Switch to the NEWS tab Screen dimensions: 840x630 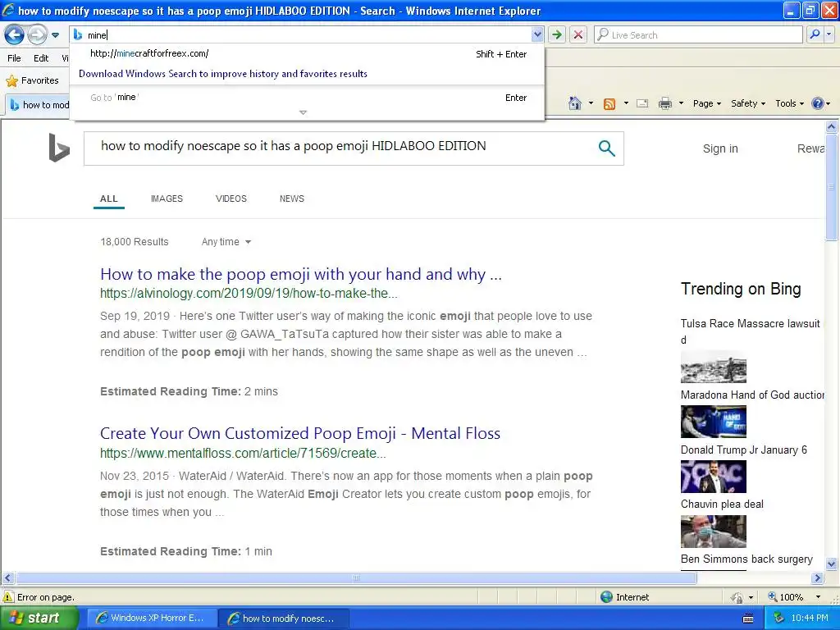coord(291,199)
